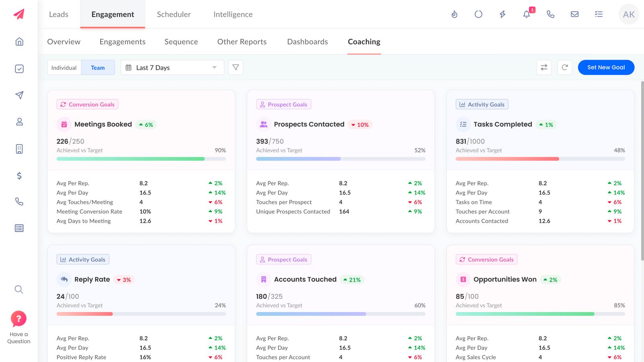Click the Reply Rate progress bar

(x=141, y=314)
